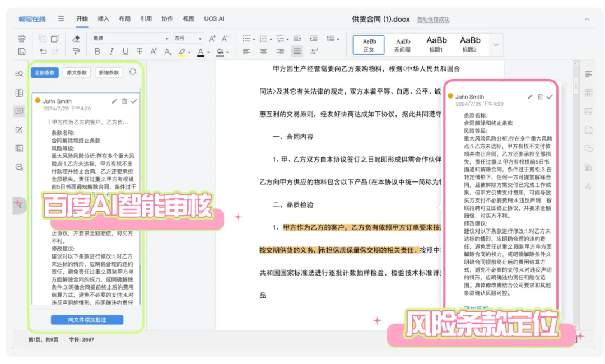Click the decrease font size icon
The height and width of the screenshot is (364, 605).
pos(225,38)
